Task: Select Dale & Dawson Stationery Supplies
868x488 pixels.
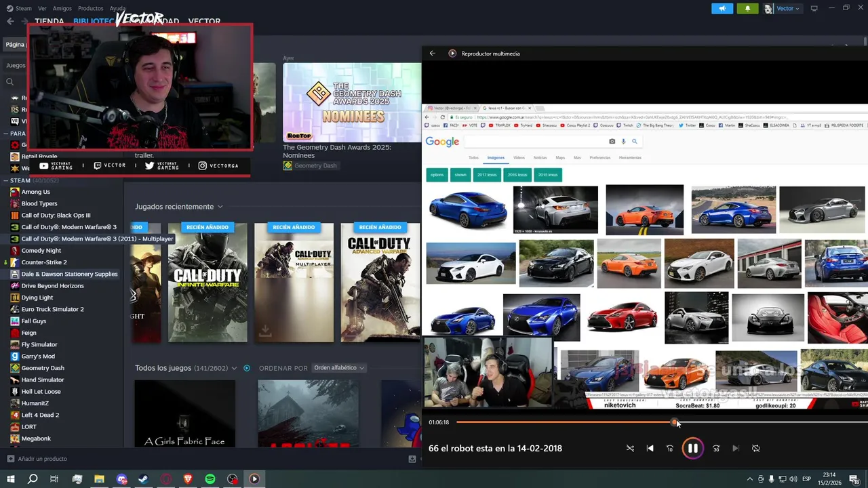Action: point(69,274)
